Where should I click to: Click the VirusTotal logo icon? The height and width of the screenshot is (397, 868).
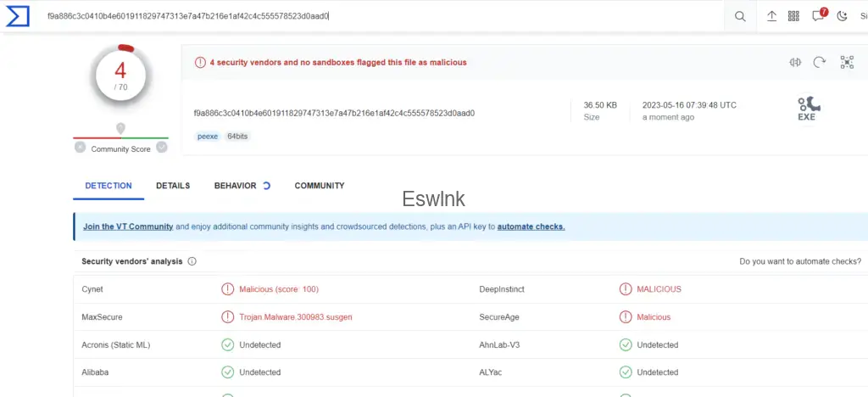[18, 16]
